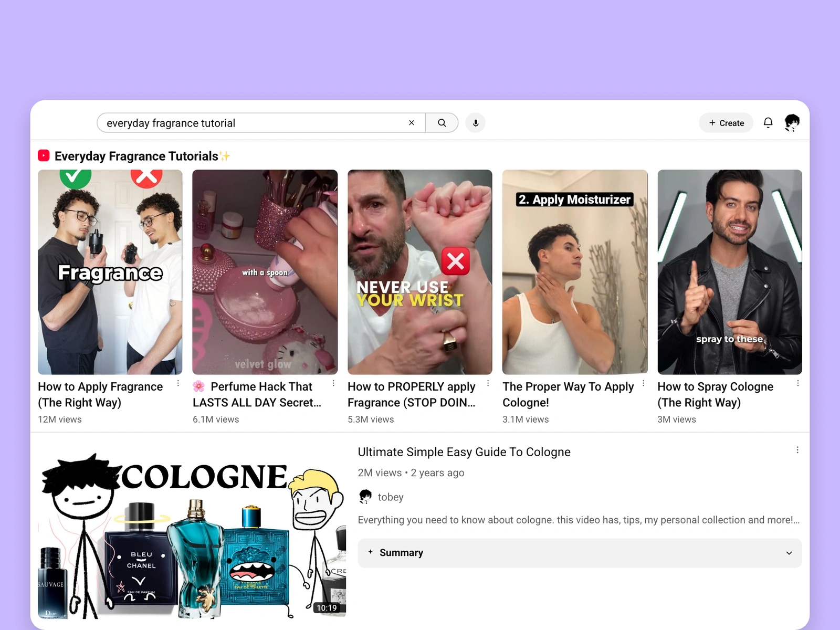This screenshot has width=840, height=630.
Task: Open Ultimate Simple Easy Guide To Cologne title
Action: (x=464, y=452)
